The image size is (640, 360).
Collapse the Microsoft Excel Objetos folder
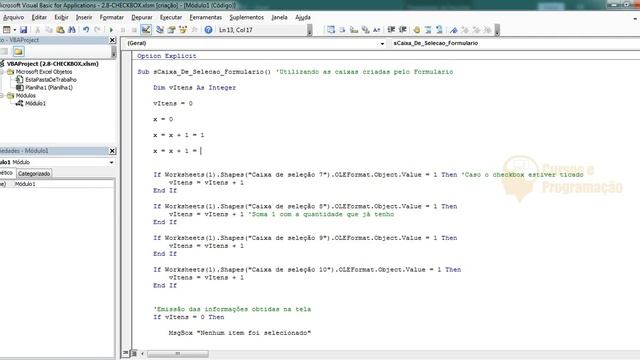[2, 72]
